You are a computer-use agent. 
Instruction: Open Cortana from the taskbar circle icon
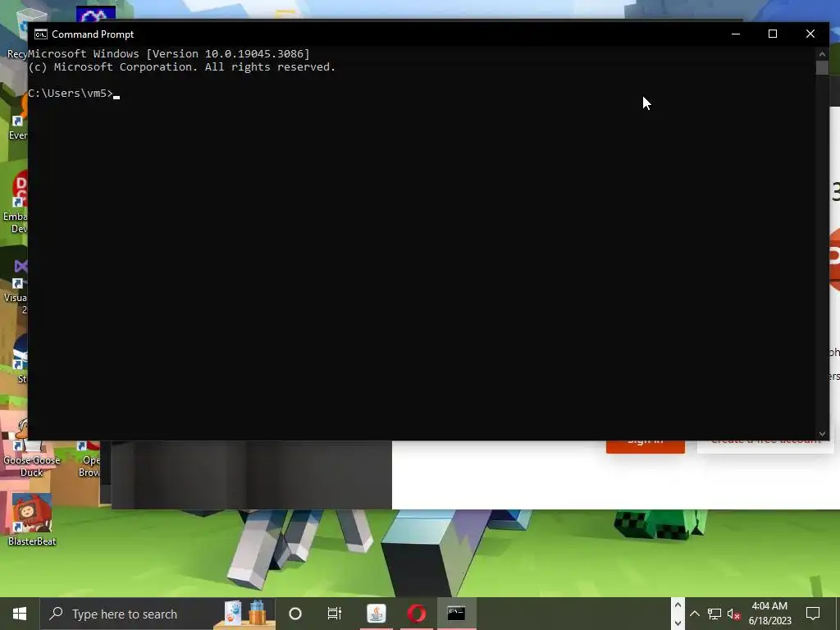point(295,614)
